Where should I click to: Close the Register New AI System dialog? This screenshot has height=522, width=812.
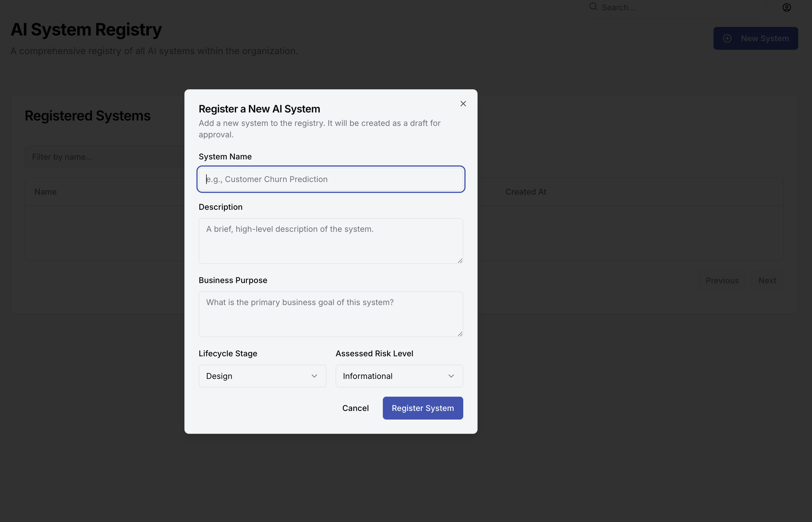[463, 104]
